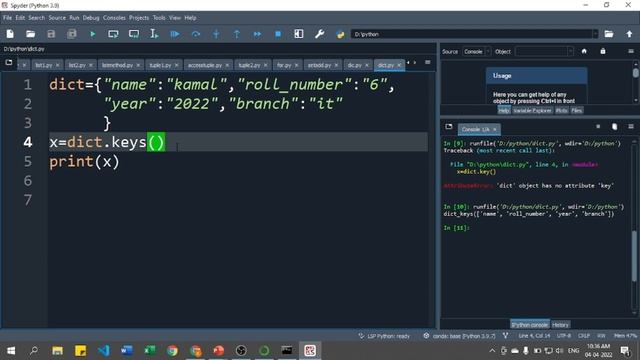Open the View menu
This screenshot has height=360, width=640.
point(175,18)
